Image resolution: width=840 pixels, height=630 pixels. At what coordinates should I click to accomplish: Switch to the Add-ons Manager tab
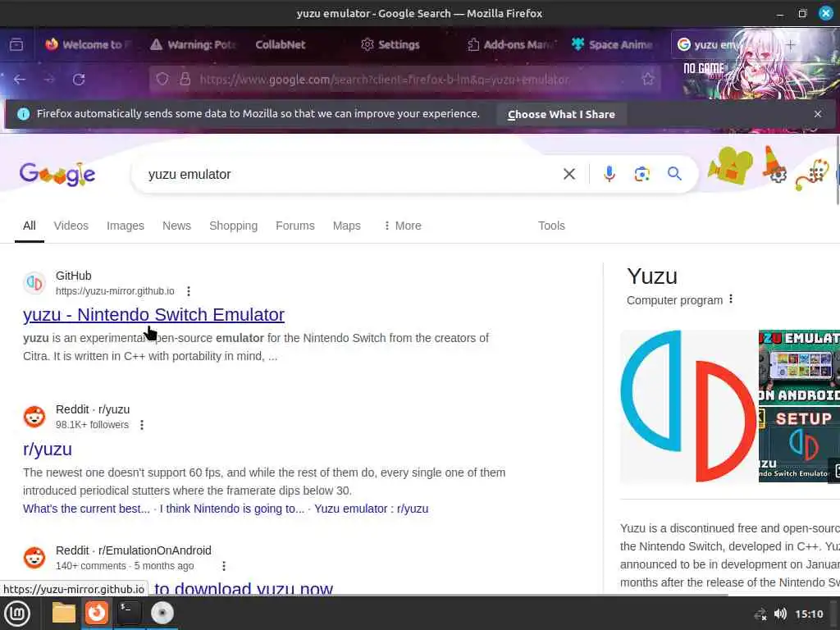click(x=511, y=44)
